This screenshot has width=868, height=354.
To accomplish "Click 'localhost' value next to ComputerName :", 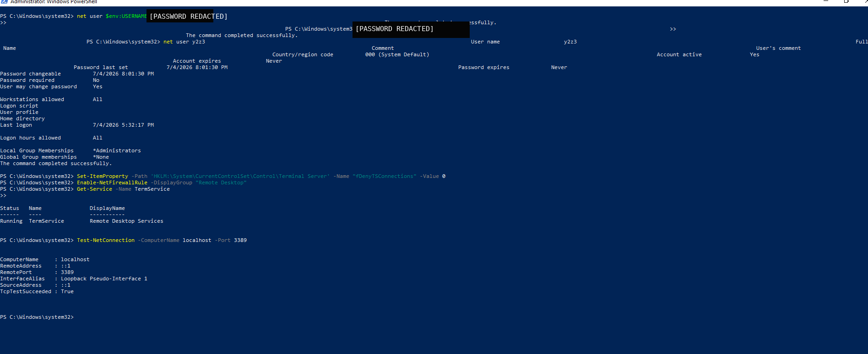I will [75, 259].
